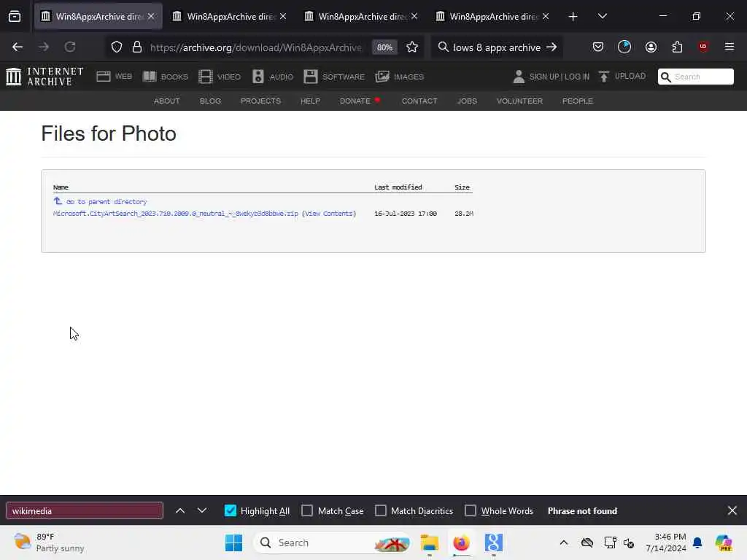Expand the hidden system tray icons chevron

tap(564, 542)
